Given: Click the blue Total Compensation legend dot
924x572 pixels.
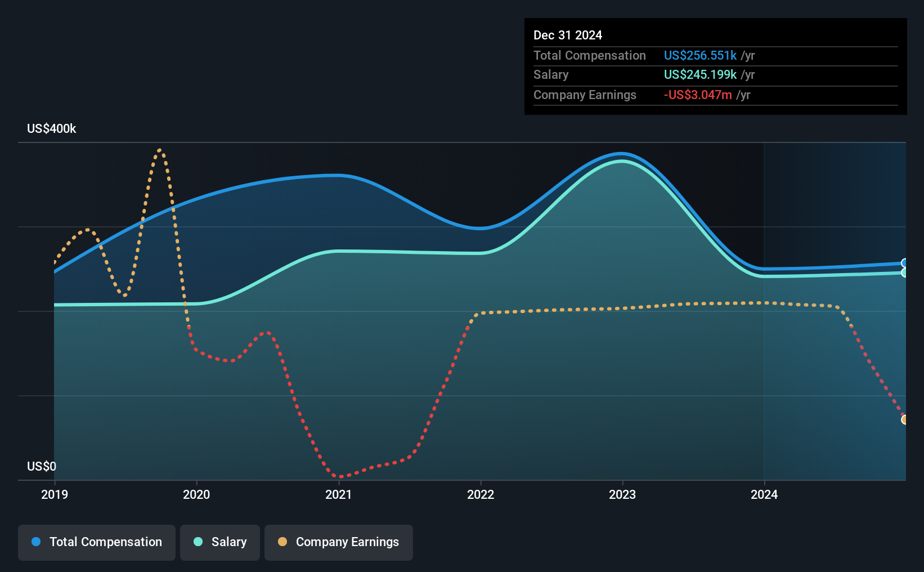Looking at the screenshot, I should 36,542.
